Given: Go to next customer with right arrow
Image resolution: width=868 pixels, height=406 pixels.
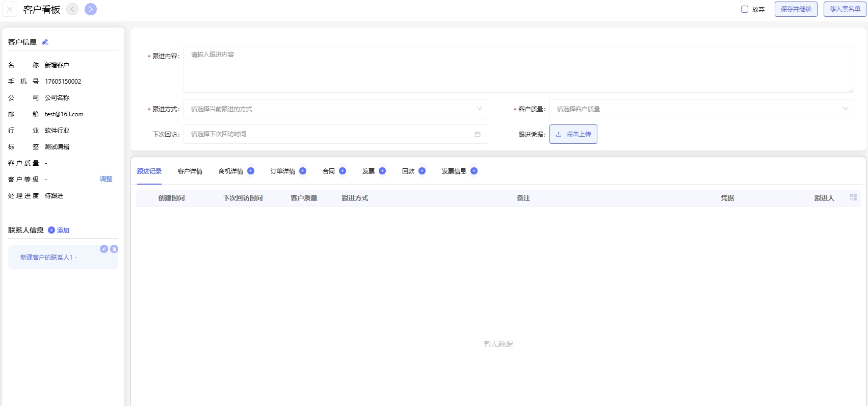Looking at the screenshot, I should pyautogui.click(x=91, y=9).
